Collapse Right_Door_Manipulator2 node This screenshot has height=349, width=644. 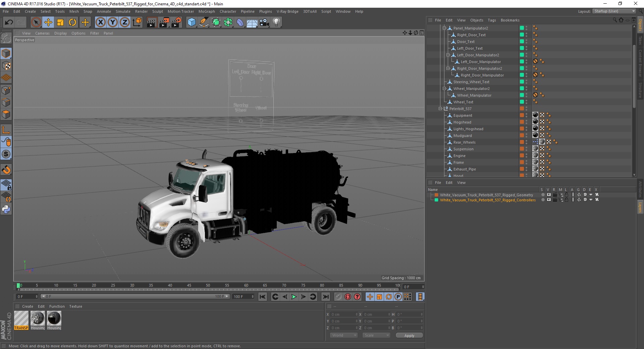click(448, 68)
